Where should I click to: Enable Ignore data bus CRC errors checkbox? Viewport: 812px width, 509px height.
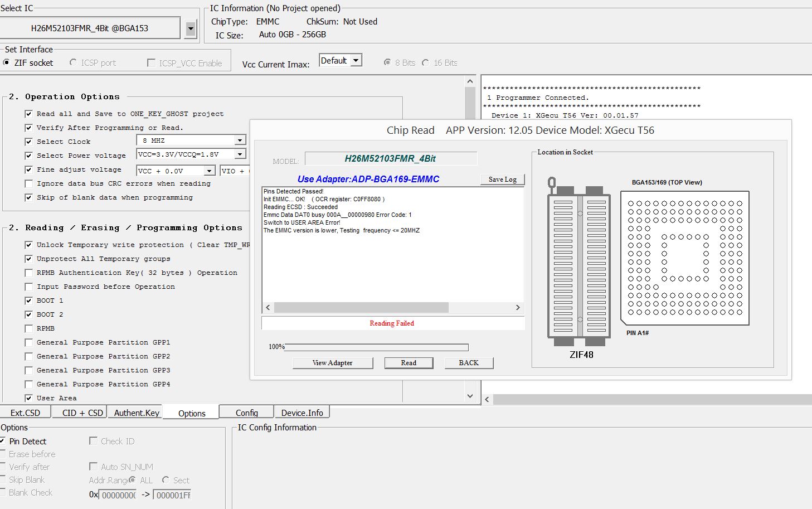coord(28,183)
